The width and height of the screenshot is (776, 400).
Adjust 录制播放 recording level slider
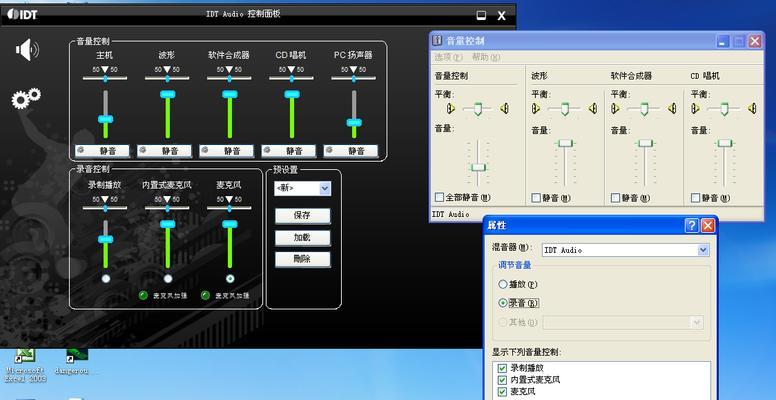coord(105,239)
